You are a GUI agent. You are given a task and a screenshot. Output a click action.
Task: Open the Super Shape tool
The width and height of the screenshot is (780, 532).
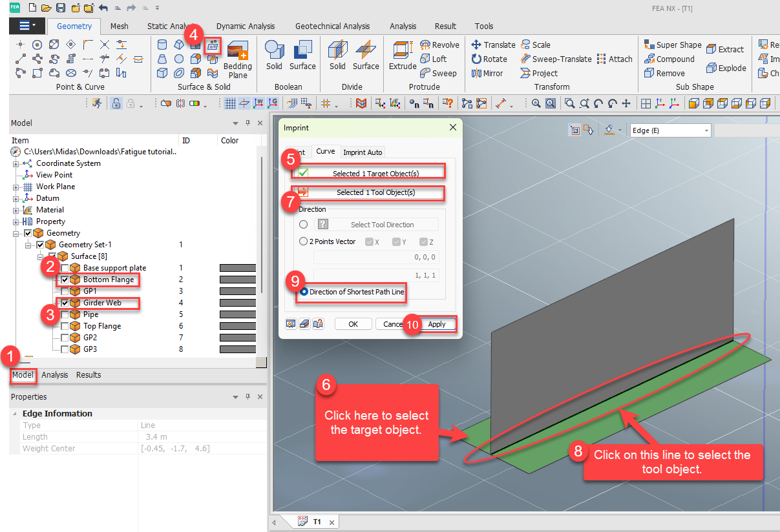[x=673, y=45]
